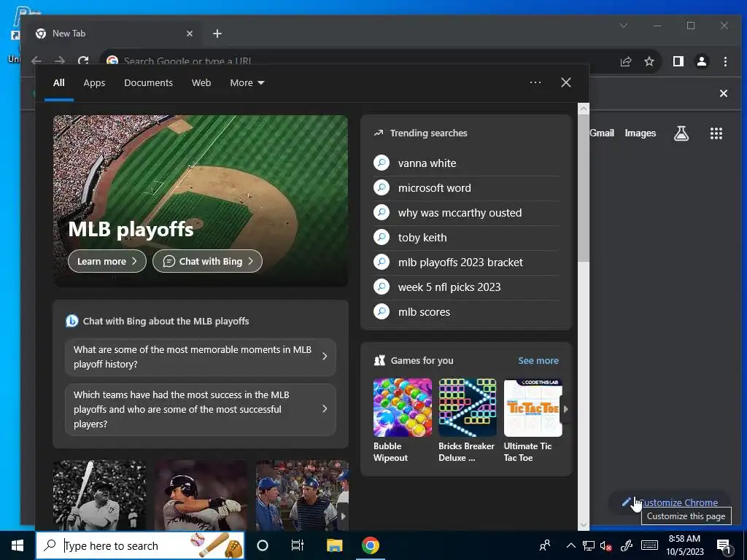747x560 pixels.
Task: Open Chrome tab search dropdown chevron
Action: point(624,26)
